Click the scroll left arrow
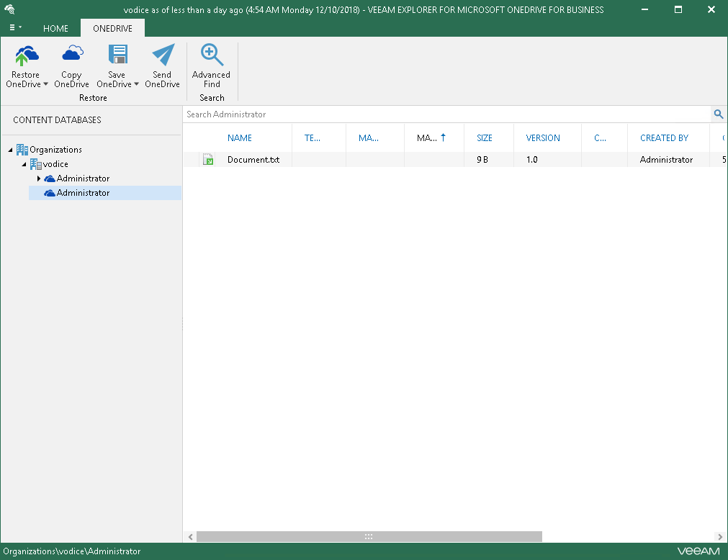The height and width of the screenshot is (560, 728). (190, 537)
